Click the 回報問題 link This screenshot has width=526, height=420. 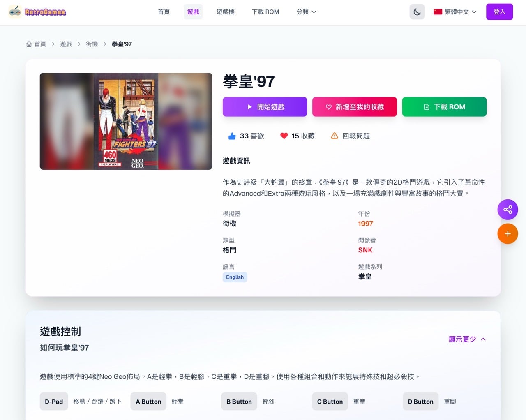(356, 136)
